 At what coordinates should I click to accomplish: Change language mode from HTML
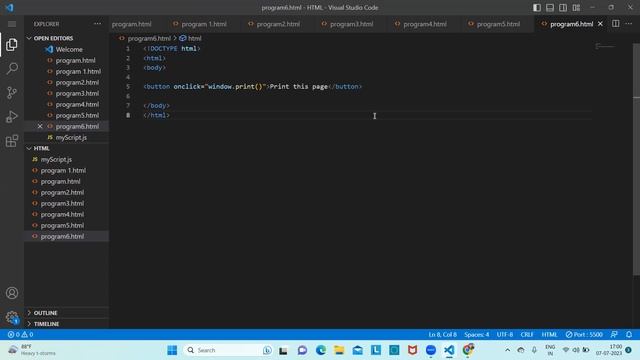point(549,334)
